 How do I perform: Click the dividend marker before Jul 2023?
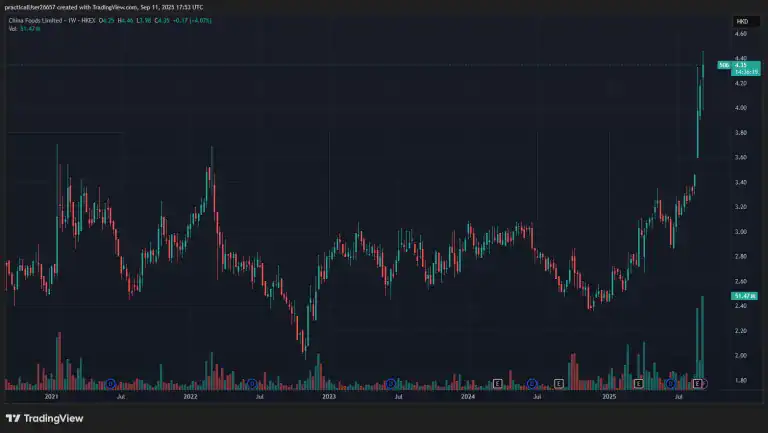392,383
